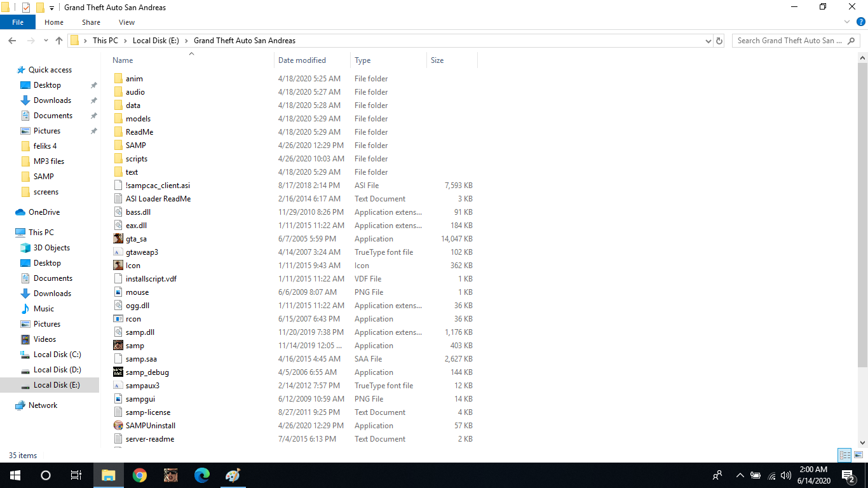Select the bass.dll file icon
This screenshot has width=868, height=488.
click(118, 212)
